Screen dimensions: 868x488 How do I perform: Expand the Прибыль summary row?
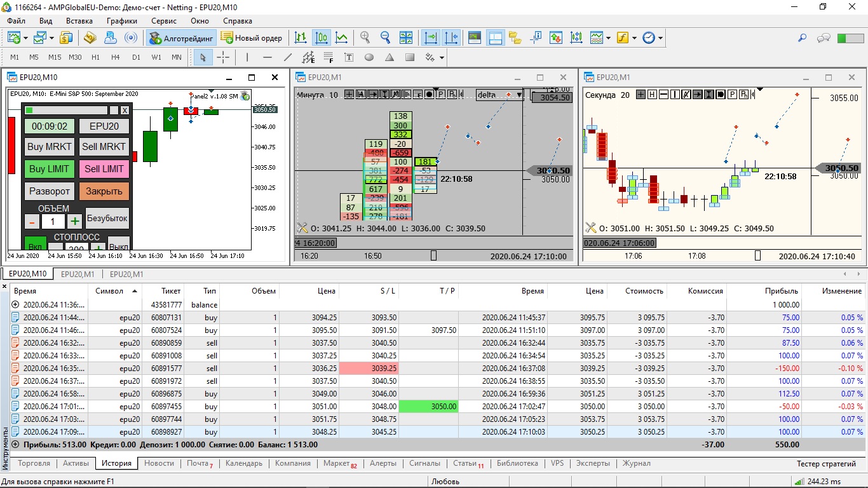(15, 445)
